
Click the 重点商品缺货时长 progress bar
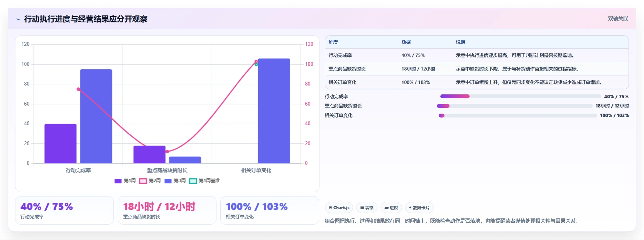coord(514,106)
